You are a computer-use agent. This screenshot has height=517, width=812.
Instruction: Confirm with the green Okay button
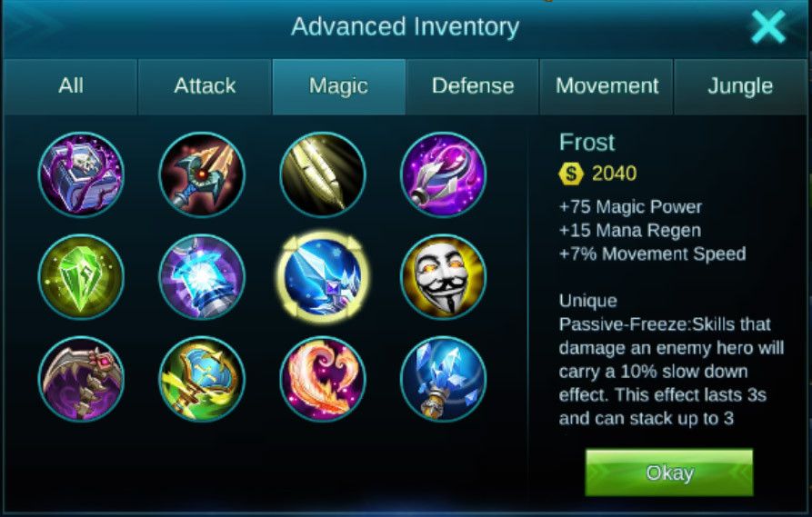(x=669, y=472)
